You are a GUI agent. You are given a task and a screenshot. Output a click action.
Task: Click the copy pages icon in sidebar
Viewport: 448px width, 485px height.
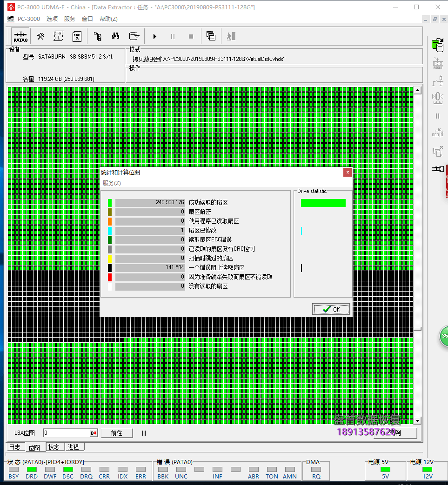coord(438,151)
